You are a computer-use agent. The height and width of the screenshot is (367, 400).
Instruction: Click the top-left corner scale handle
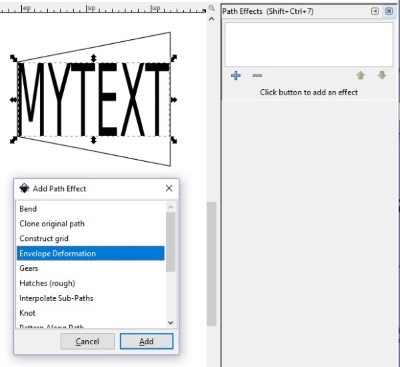coord(14,58)
